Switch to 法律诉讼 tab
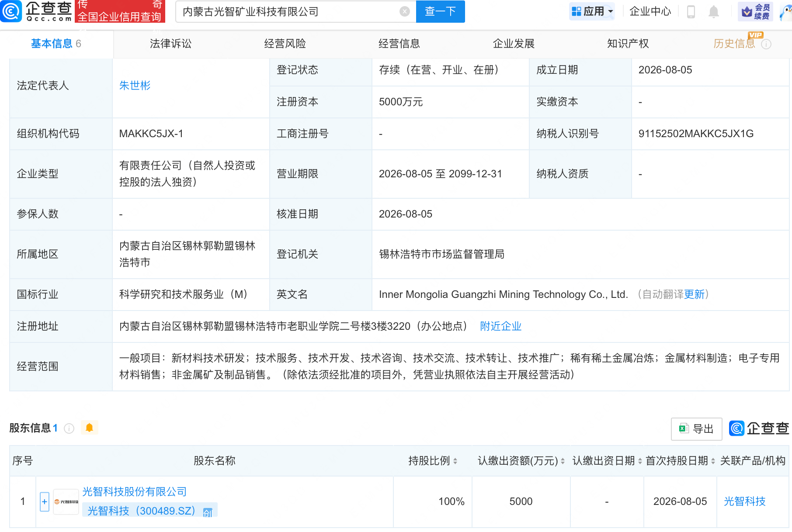 170,44
